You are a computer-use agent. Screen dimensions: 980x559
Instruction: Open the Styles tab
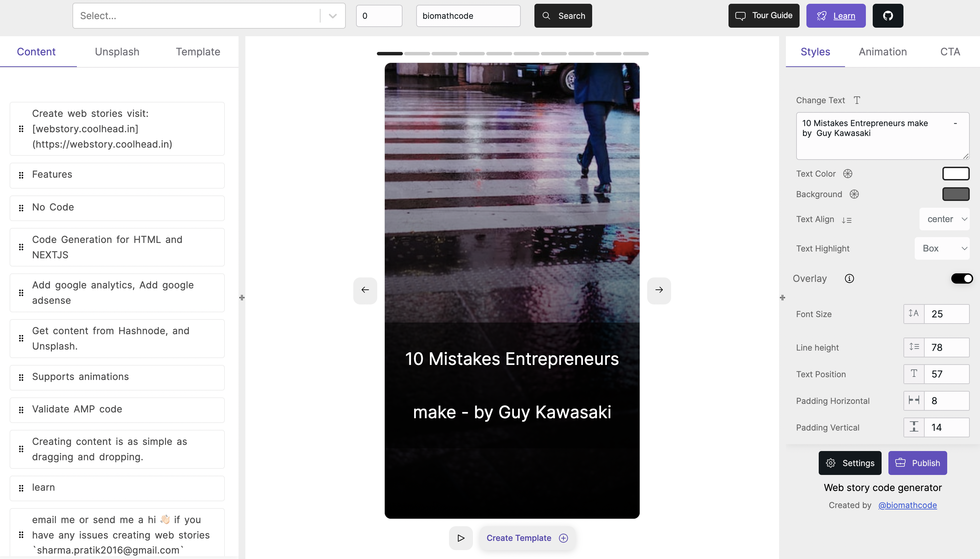click(x=815, y=52)
